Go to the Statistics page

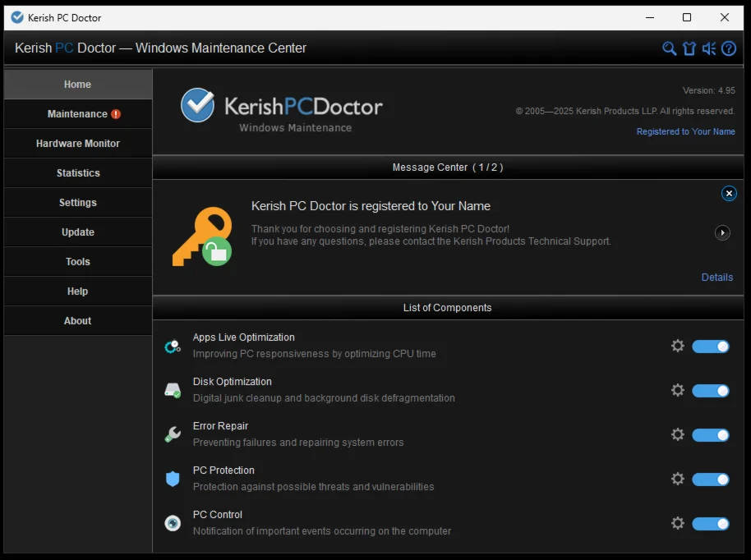[78, 173]
